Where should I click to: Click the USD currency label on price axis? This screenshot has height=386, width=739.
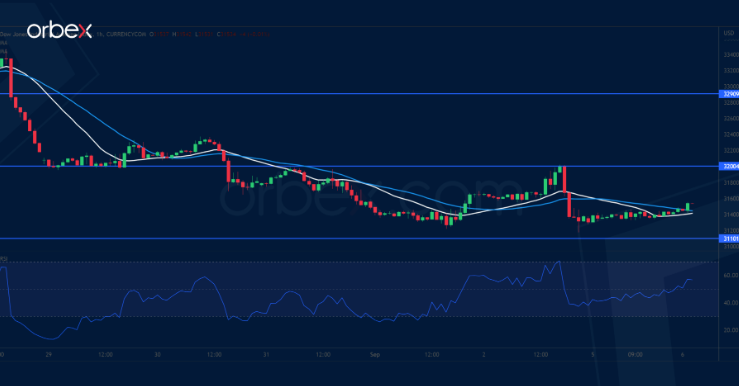tap(729, 33)
